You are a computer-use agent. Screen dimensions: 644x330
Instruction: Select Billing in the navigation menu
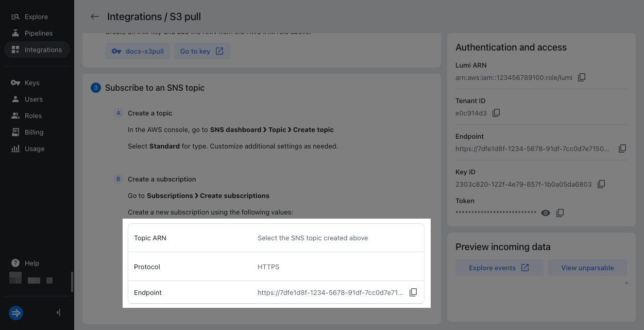(x=34, y=132)
